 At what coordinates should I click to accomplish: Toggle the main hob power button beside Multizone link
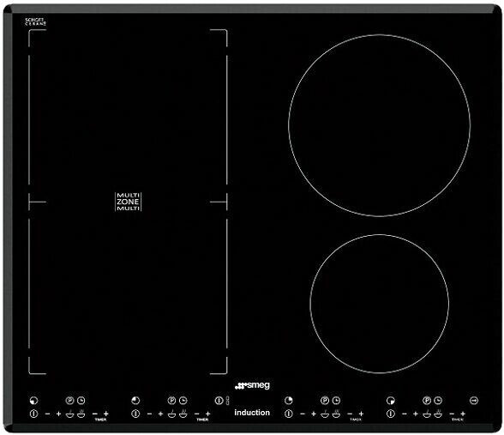point(219,401)
